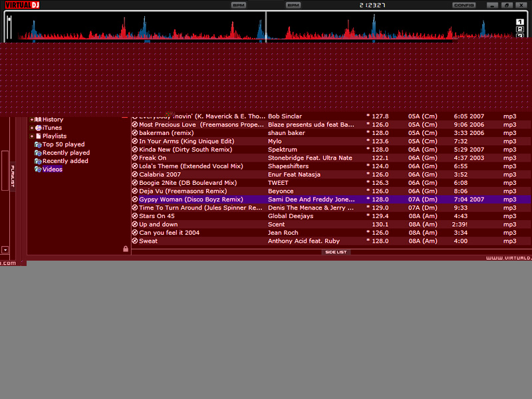This screenshot has height=399, width=532.
Task: Click the right deck BPM button
Action: (x=293, y=5)
